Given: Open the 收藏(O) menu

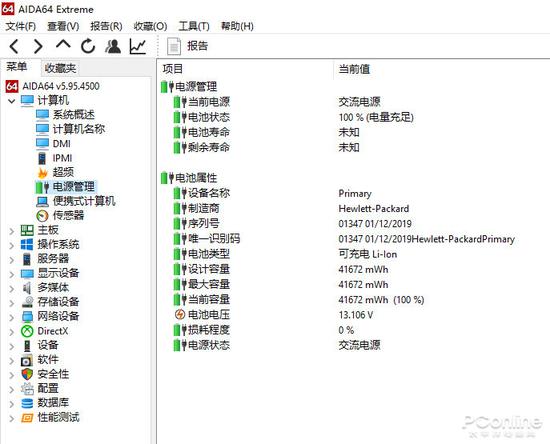Looking at the screenshot, I should point(150,26).
